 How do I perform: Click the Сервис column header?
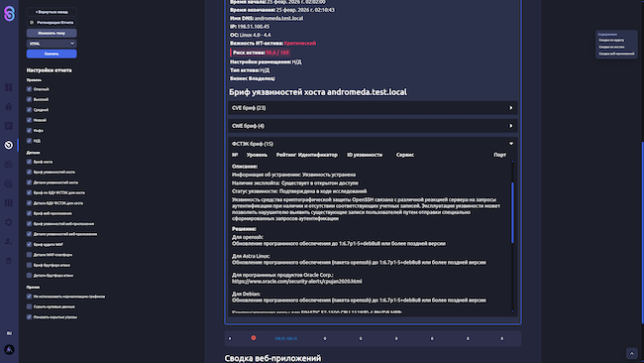tap(405, 155)
